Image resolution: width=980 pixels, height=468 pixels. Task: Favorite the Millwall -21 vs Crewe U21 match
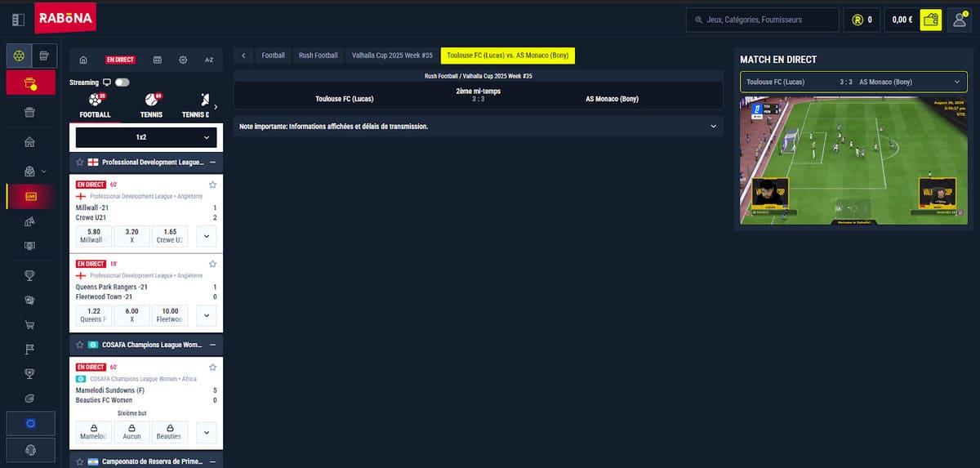click(x=212, y=185)
